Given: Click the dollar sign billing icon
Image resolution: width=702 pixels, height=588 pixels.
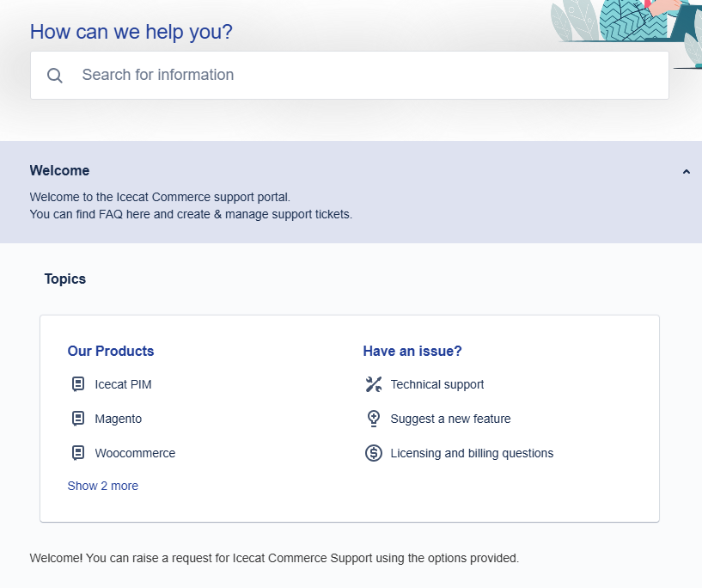Looking at the screenshot, I should (x=374, y=453).
